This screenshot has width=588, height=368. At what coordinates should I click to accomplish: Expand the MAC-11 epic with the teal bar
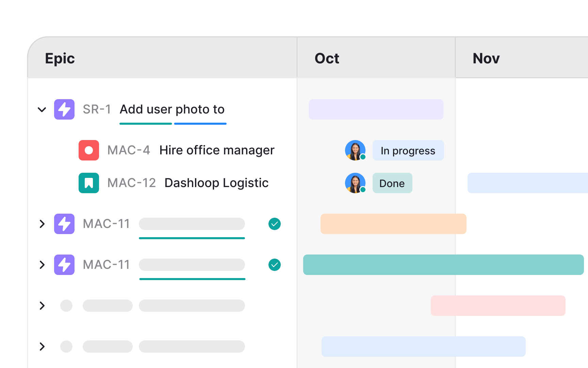pos(42,265)
